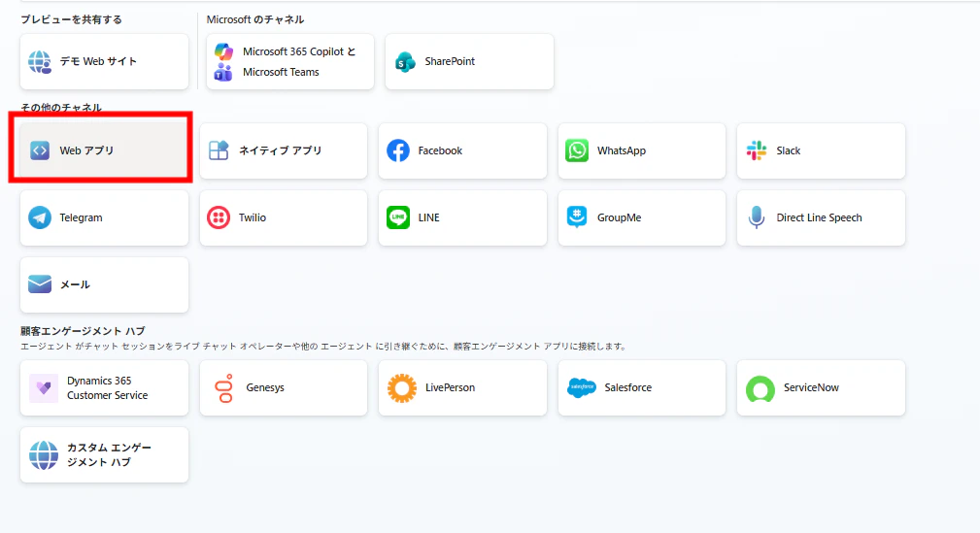The width and height of the screenshot is (980, 533).
Task: Open the Telegram channel card
Action: [104, 217]
